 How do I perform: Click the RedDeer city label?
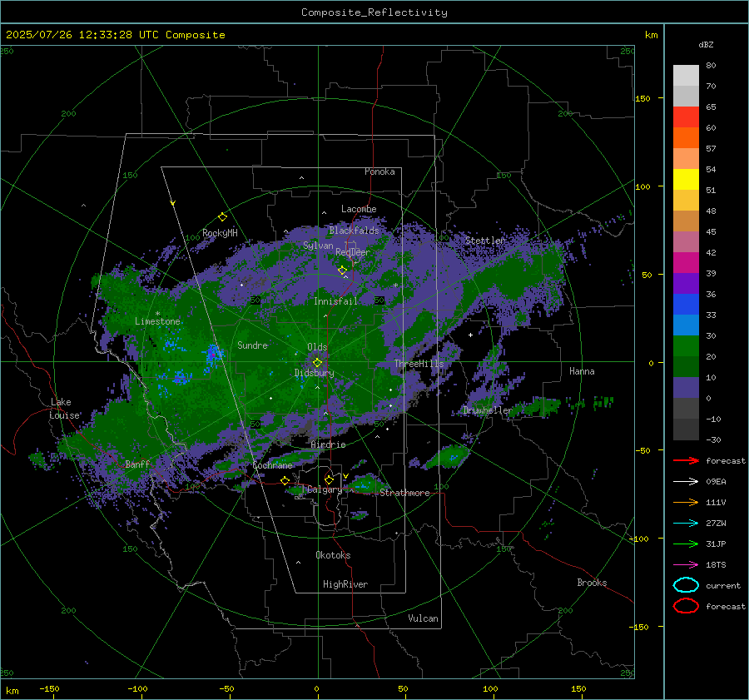[353, 252]
